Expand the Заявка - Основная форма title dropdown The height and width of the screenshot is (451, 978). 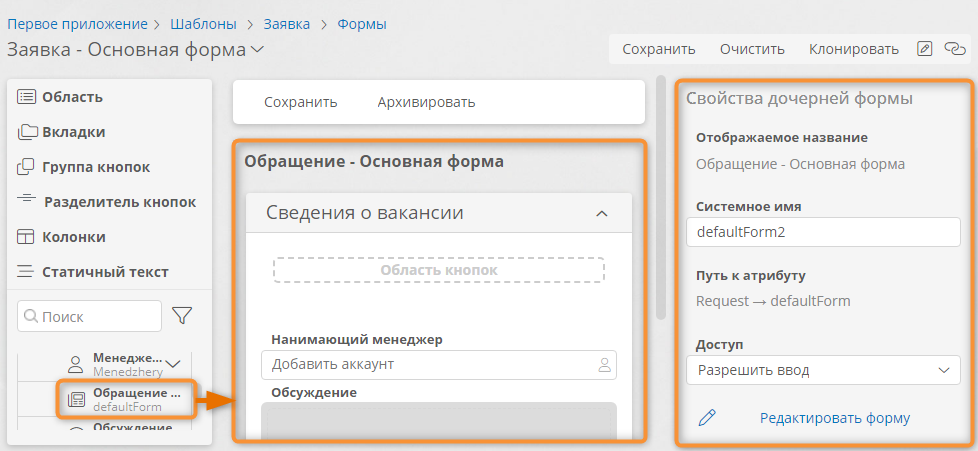point(257,50)
